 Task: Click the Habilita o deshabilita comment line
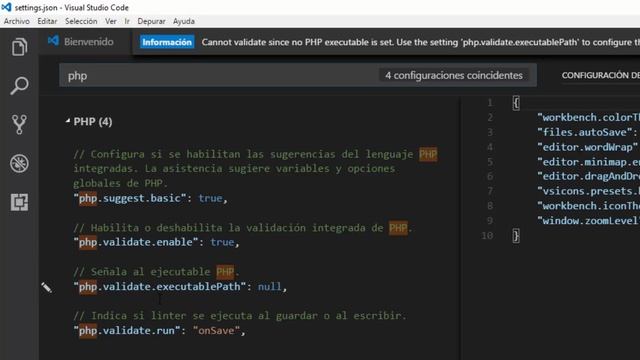[243, 228]
